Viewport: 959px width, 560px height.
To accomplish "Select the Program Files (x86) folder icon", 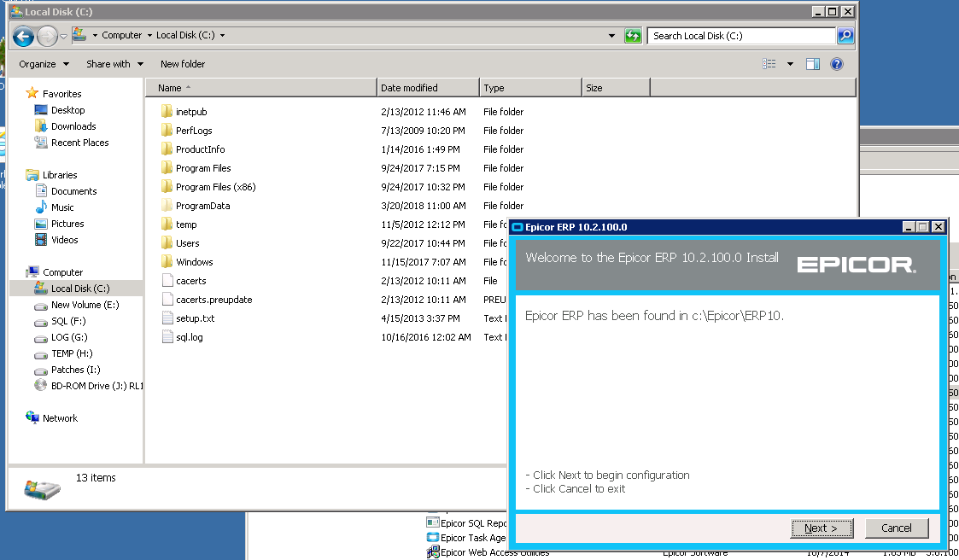I will tap(167, 186).
